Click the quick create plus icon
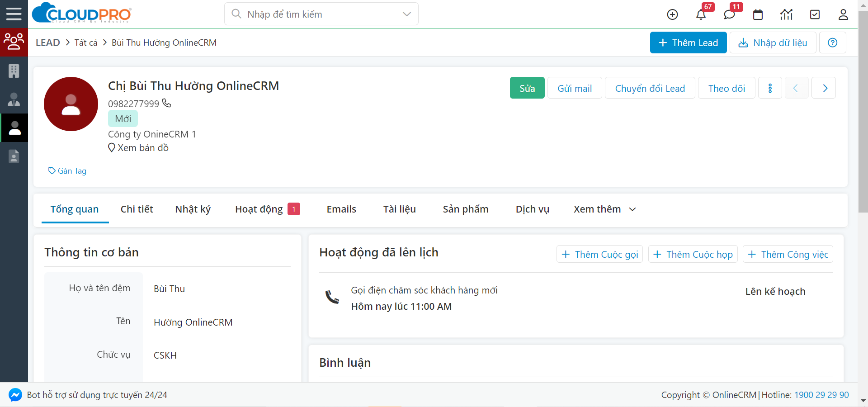The image size is (868, 407). coord(672,14)
